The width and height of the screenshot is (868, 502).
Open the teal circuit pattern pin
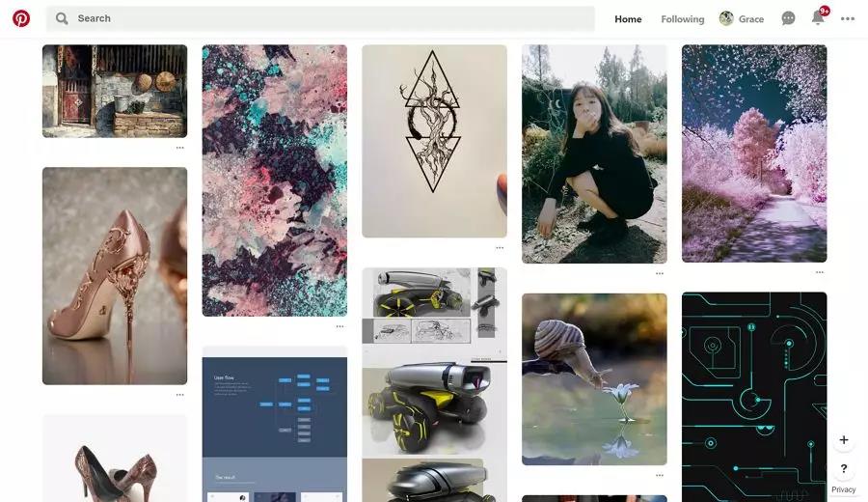tap(754, 397)
